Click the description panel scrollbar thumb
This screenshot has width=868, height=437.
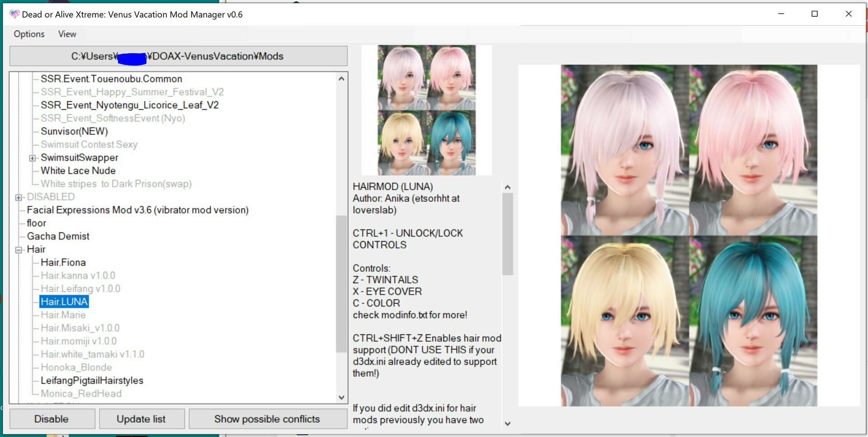click(507, 234)
